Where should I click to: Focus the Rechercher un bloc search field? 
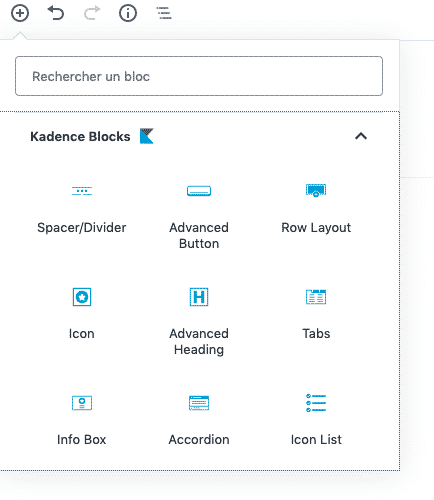click(x=199, y=76)
